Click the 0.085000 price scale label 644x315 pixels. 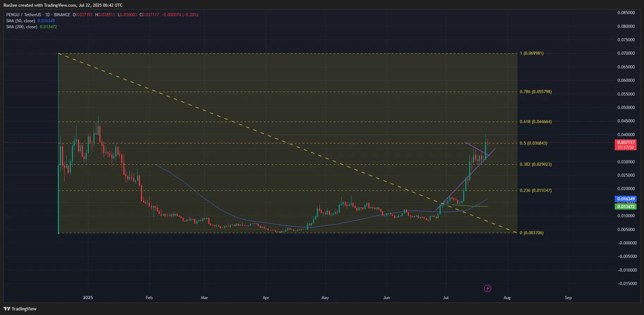(x=626, y=13)
